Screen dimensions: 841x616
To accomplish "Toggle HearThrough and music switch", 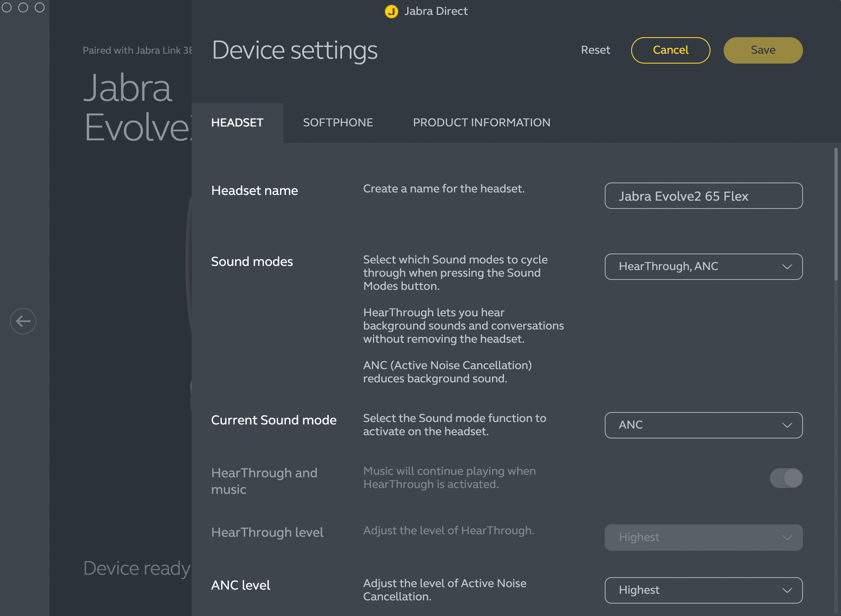I will pos(786,478).
